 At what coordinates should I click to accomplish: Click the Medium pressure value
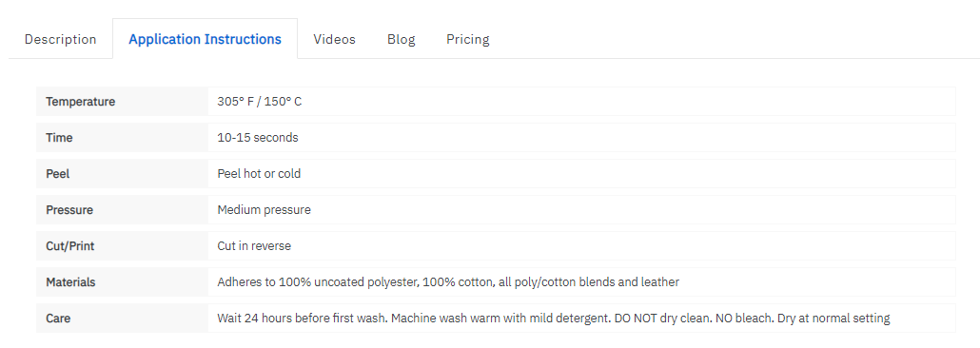pyautogui.click(x=264, y=210)
